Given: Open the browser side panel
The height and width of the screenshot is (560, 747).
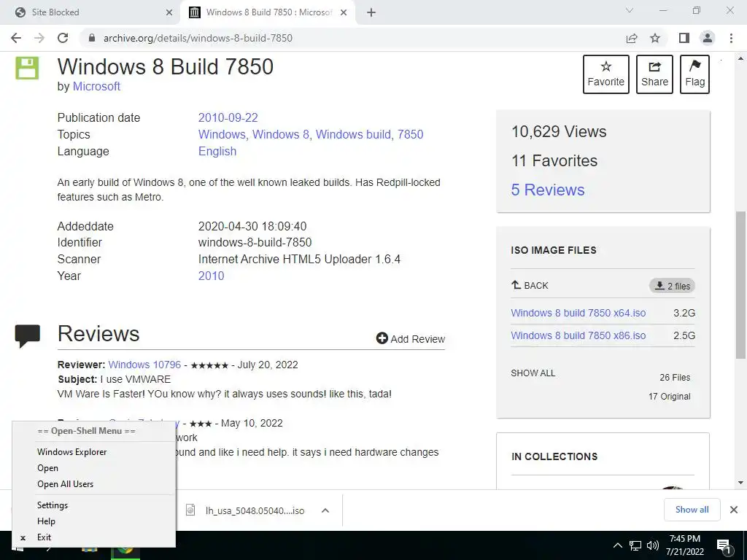Looking at the screenshot, I should click(x=684, y=38).
